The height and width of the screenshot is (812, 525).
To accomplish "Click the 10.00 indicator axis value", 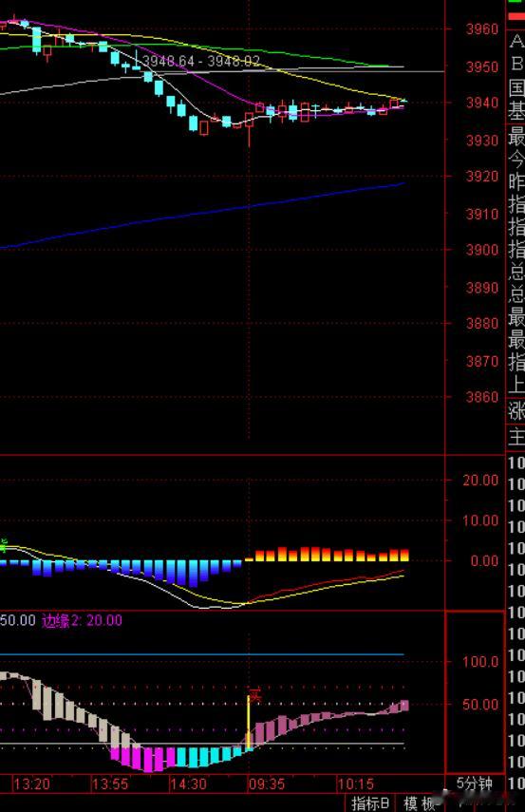I will click(480, 520).
